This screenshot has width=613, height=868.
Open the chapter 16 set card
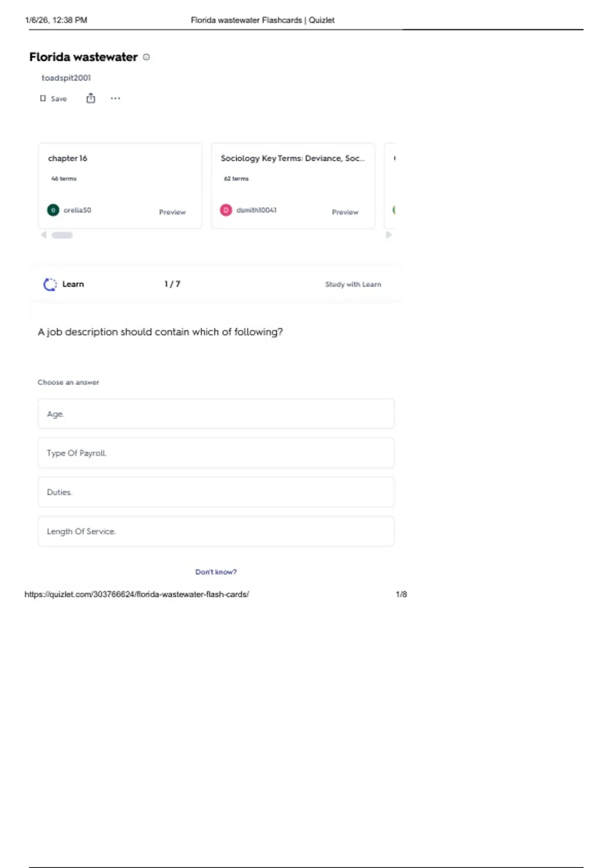pyautogui.click(x=68, y=158)
